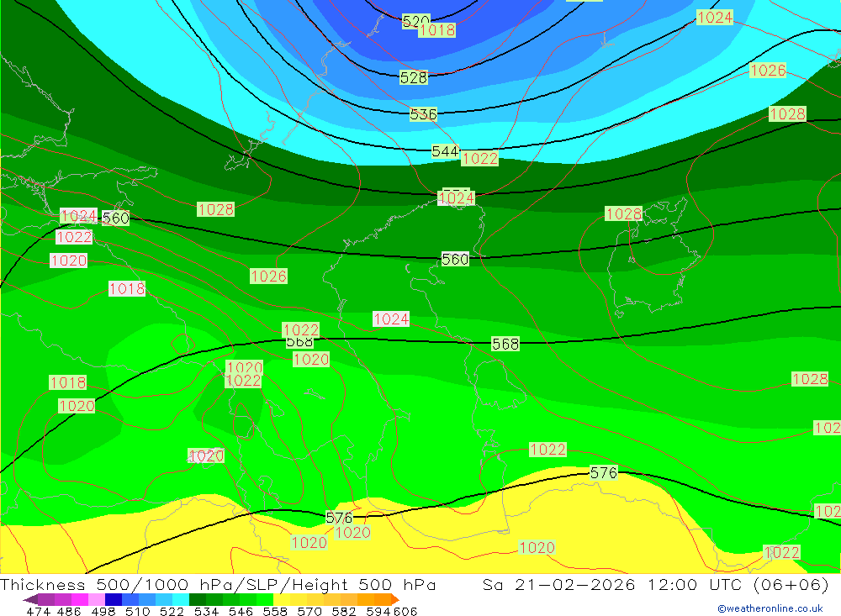Click the 606 legend value
841x616 pixels.
[x=405, y=611]
